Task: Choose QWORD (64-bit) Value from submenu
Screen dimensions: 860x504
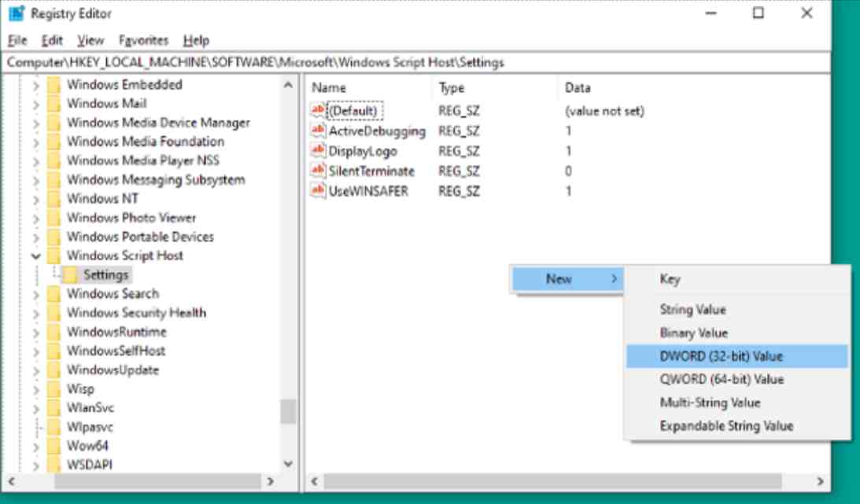Action: tap(737, 379)
